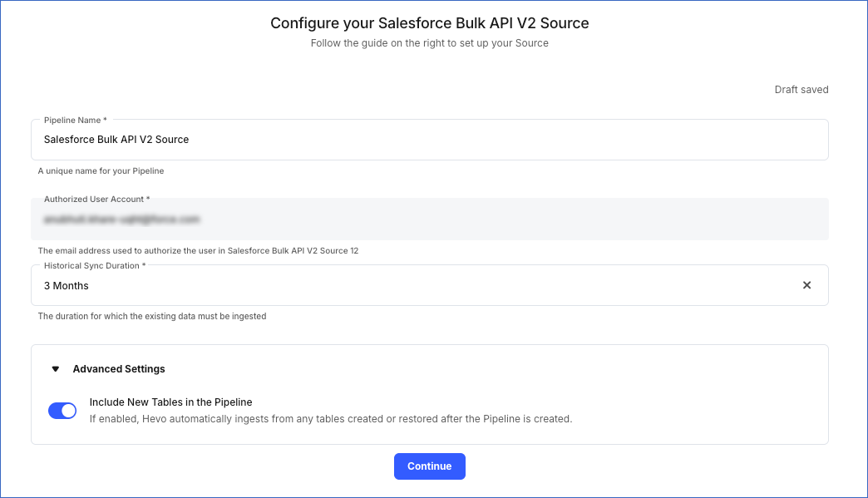Click the Historical Sync Duration combo box
Image resolution: width=868 pixels, height=498 pixels.
coord(416,285)
